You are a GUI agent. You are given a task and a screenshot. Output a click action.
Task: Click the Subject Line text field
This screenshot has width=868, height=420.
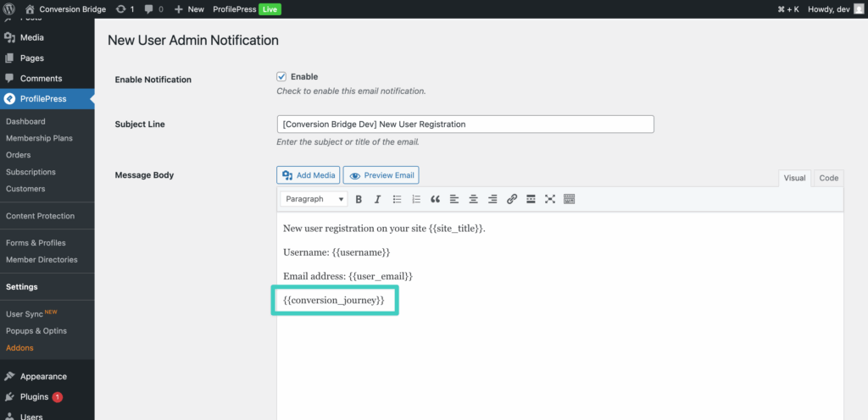465,124
